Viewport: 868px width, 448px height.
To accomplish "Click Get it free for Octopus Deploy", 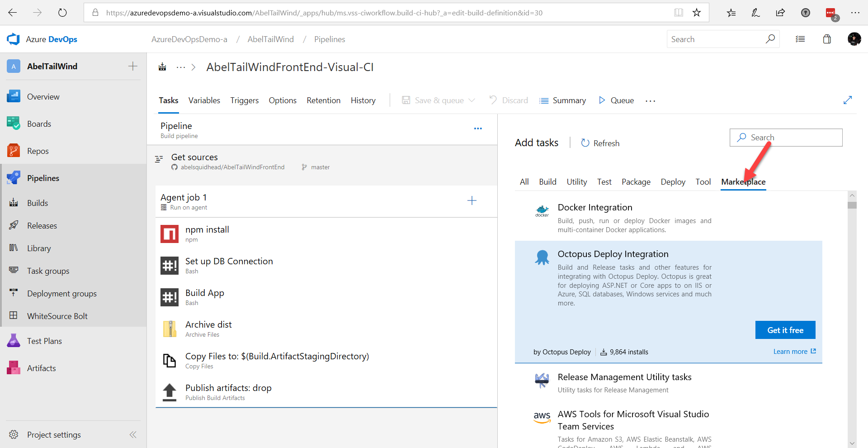I will [x=785, y=330].
